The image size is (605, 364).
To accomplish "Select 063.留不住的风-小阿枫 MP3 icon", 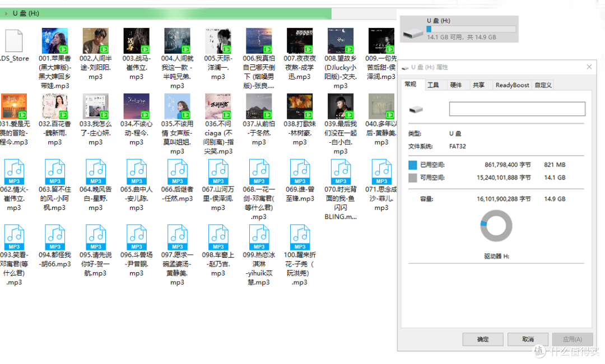I will (55, 171).
